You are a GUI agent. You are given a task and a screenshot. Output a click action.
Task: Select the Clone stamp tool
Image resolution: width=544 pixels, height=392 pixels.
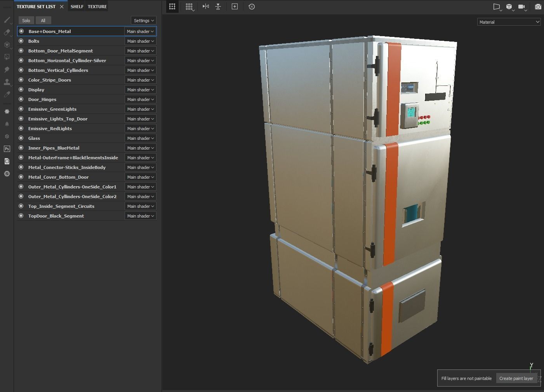coord(7,82)
